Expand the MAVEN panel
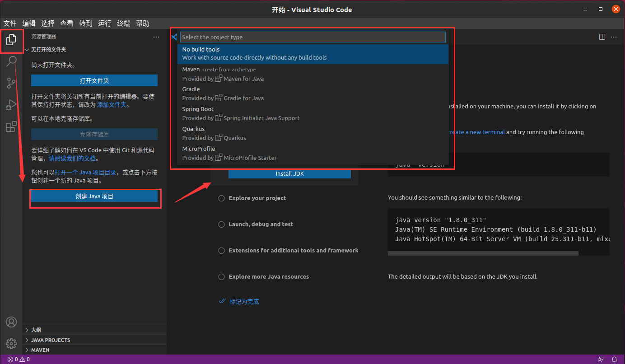 tap(94, 350)
